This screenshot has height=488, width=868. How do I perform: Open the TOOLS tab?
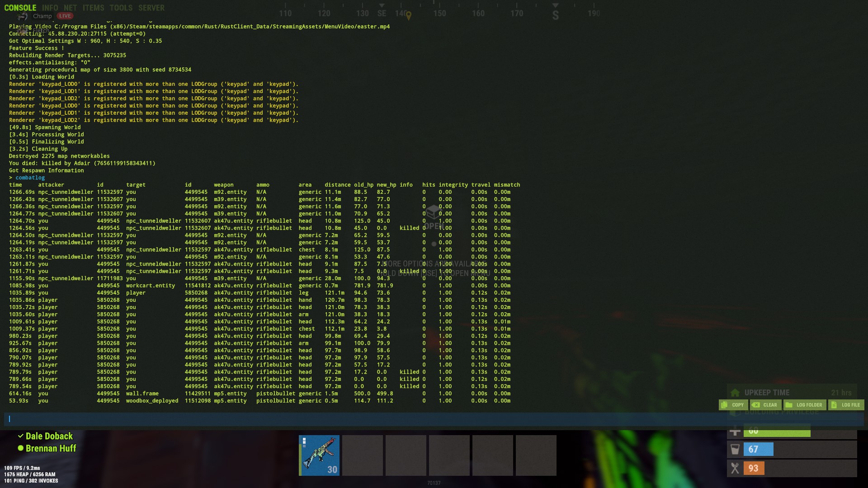[121, 8]
